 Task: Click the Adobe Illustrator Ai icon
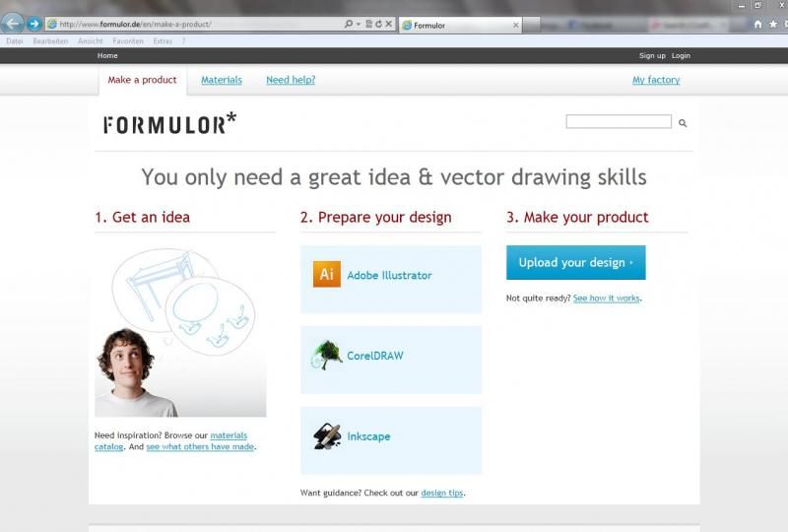pyautogui.click(x=327, y=274)
